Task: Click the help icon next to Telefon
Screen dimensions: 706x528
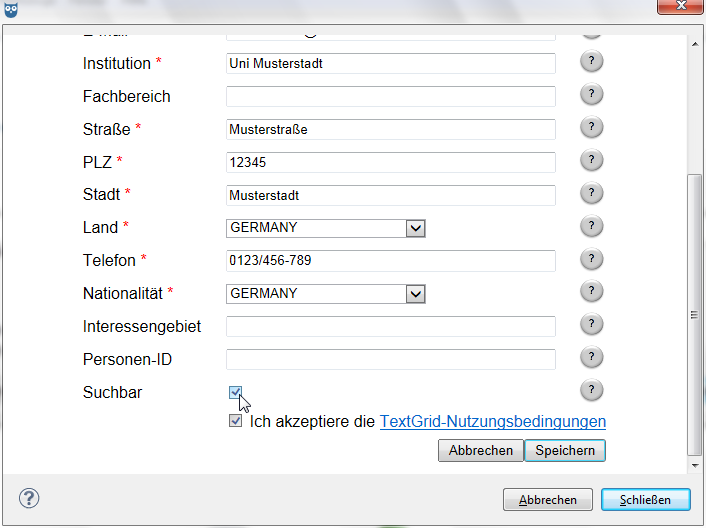Action: pyautogui.click(x=591, y=259)
